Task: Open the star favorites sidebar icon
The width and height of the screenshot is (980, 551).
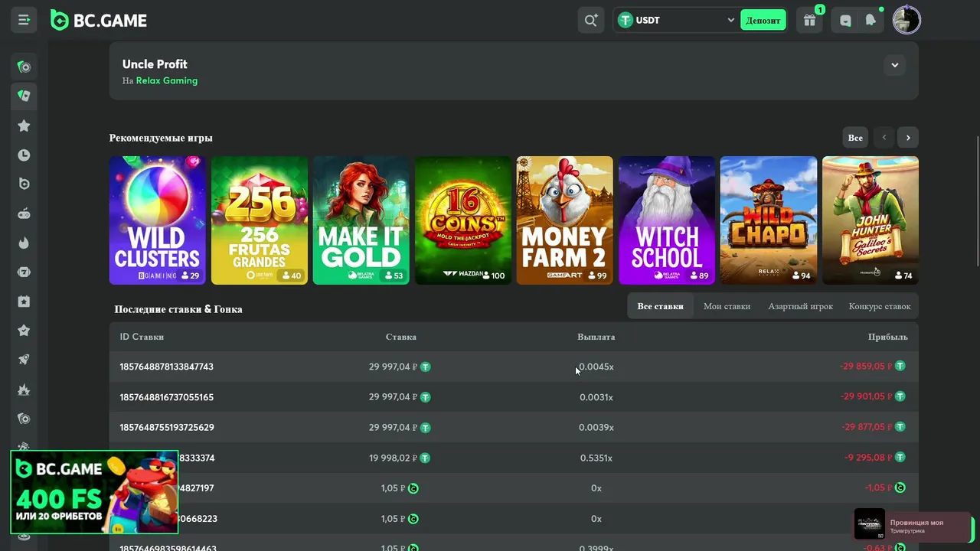Action: point(24,126)
